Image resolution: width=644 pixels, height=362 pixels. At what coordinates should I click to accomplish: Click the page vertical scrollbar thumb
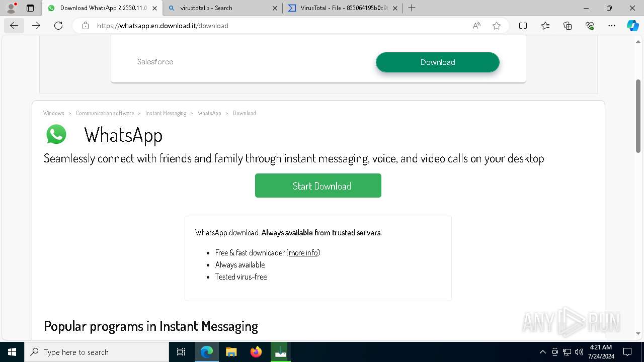[x=638, y=116]
